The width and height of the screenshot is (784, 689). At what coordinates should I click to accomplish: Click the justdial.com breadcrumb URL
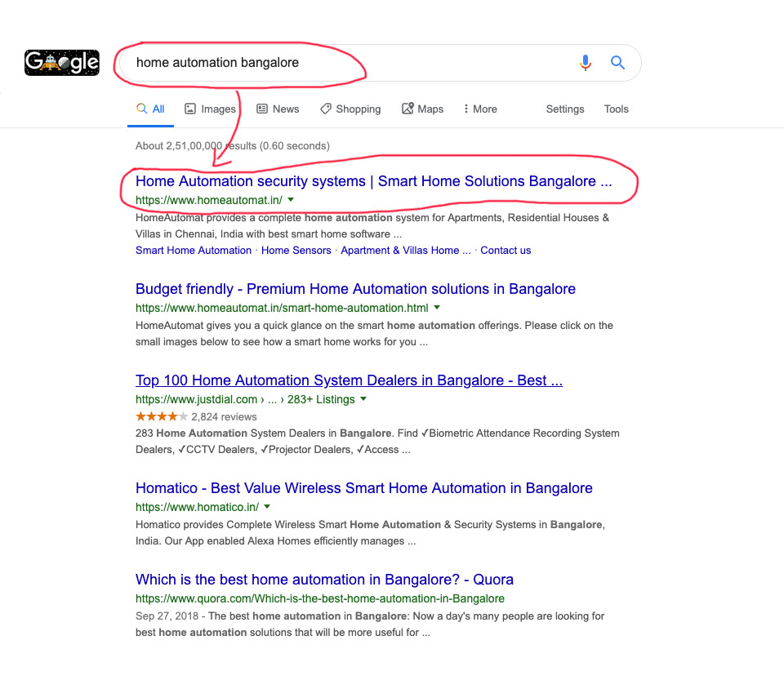pyautogui.click(x=245, y=400)
